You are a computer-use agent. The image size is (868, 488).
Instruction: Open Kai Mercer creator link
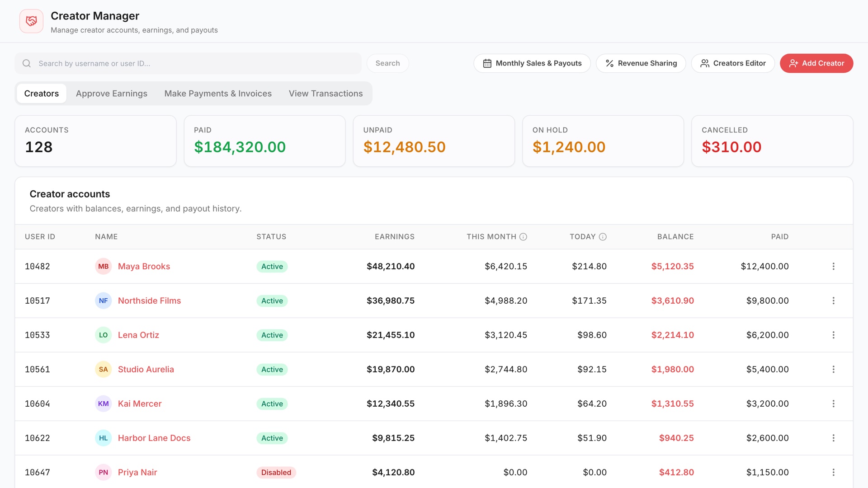(140, 404)
